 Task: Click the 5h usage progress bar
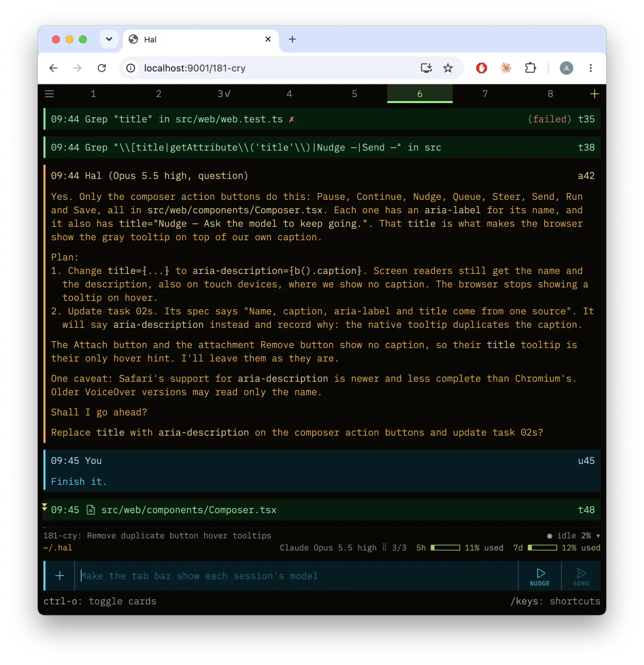445,548
